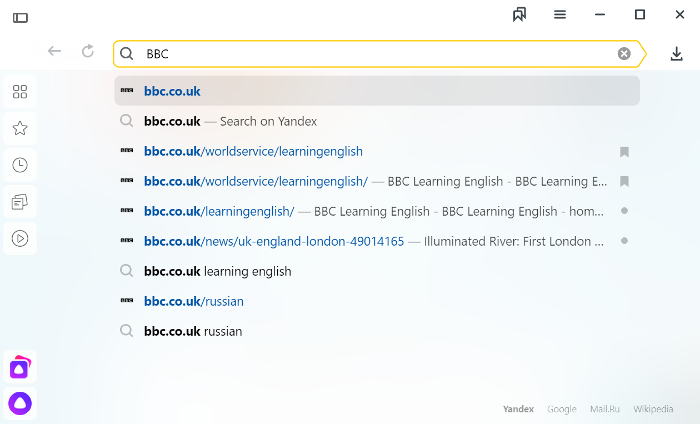Image resolution: width=700 pixels, height=424 pixels.
Task: Switch search engine to Wikipedia
Action: [x=653, y=409]
